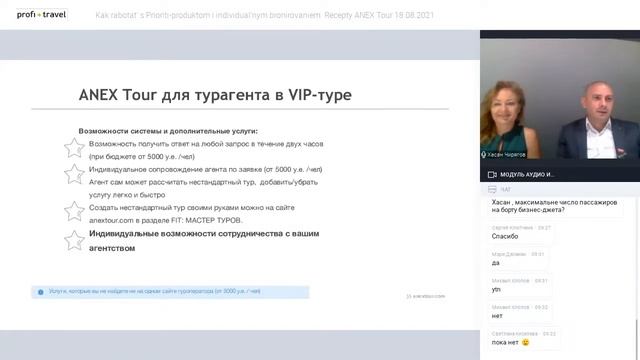Select the microphone icon next to Хасан's name

click(x=484, y=155)
